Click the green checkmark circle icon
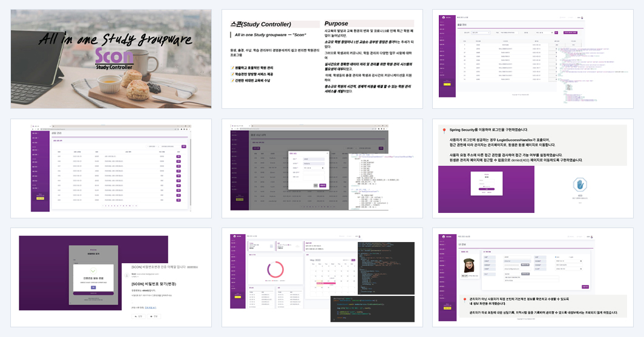The height and width of the screenshot is (337, 644). pos(93,271)
